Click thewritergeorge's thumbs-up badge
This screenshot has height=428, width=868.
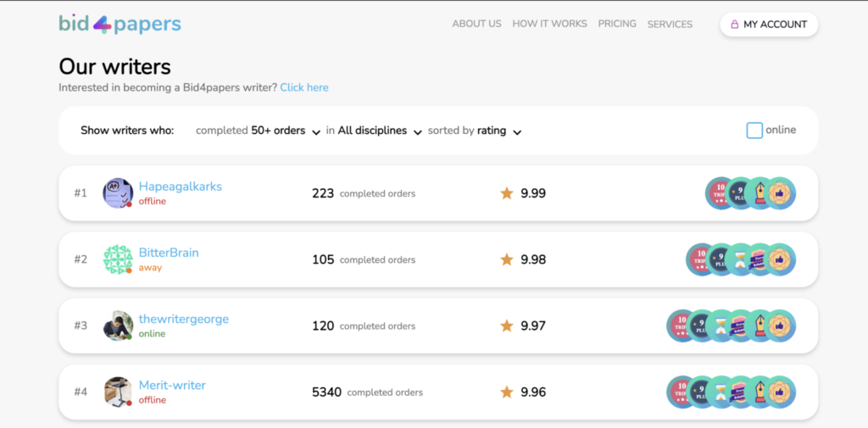click(x=780, y=325)
